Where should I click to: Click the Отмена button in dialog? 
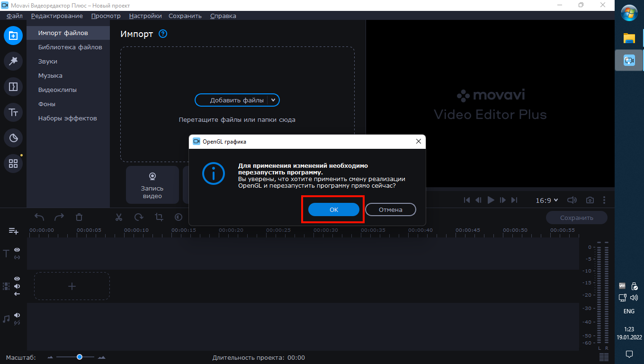390,209
